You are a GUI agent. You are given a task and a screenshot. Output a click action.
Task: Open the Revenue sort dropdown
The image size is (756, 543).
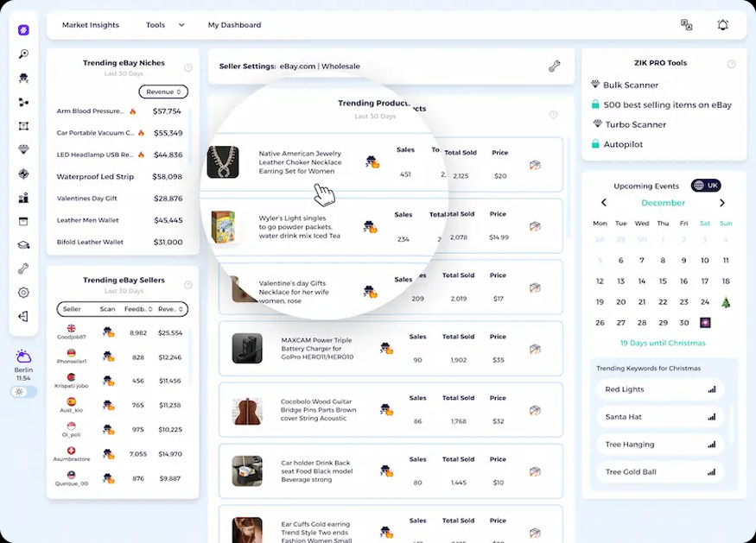click(x=163, y=92)
